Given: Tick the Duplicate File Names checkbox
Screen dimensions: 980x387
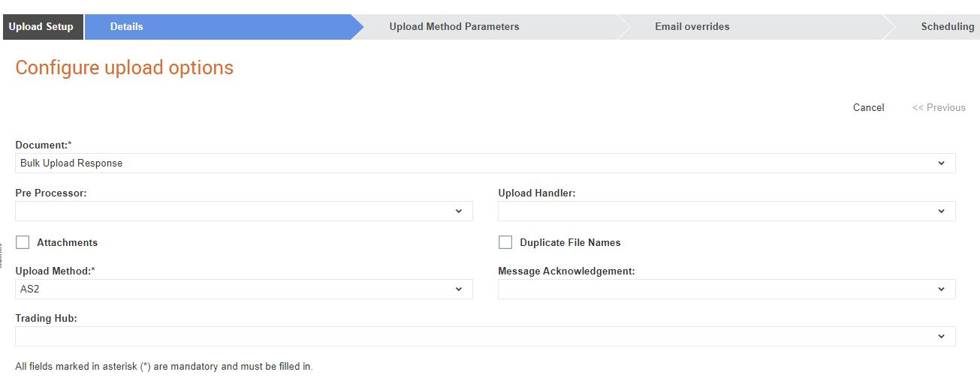Looking at the screenshot, I should pyautogui.click(x=505, y=242).
